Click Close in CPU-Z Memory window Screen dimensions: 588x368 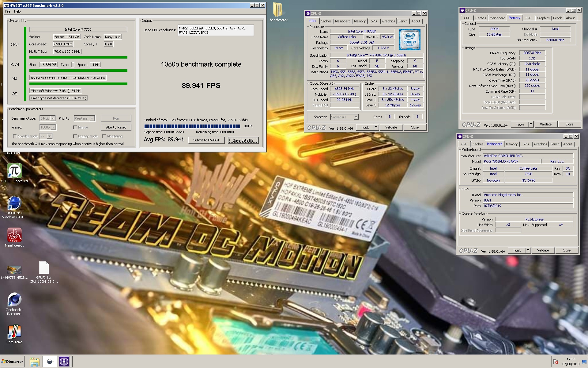coord(569,124)
